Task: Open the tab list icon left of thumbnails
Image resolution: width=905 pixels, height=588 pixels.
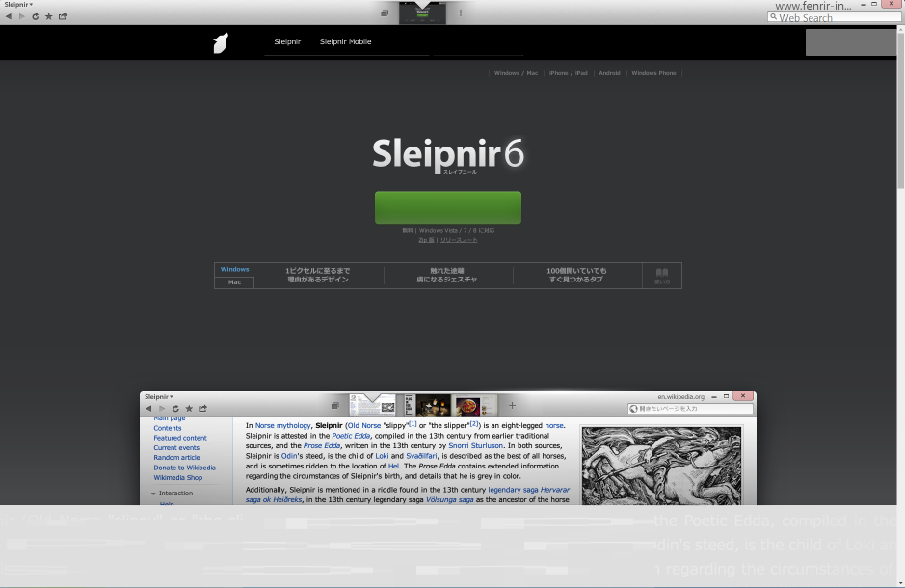Action: click(385, 13)
